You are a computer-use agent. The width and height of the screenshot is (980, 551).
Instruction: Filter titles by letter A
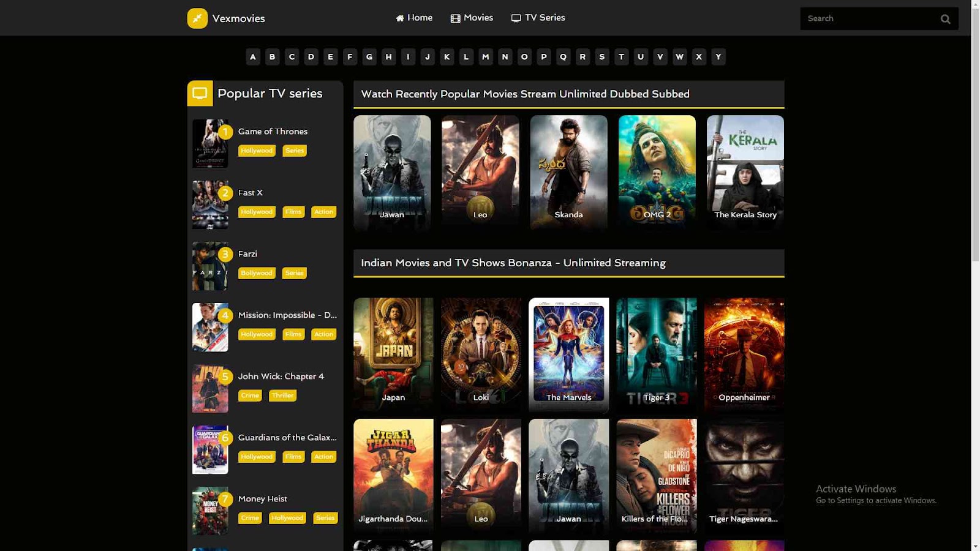253,57
